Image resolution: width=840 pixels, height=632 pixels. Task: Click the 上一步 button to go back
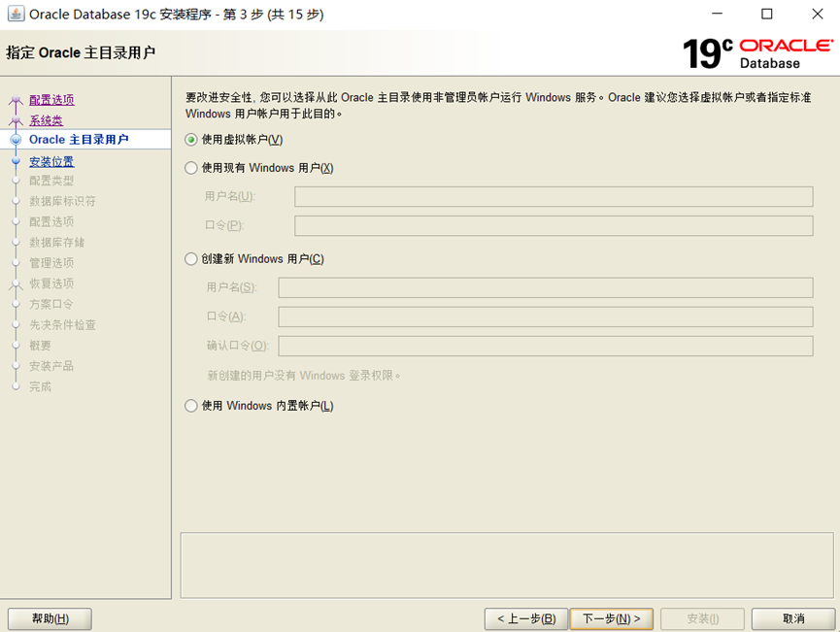pyautogui.click(x=524, y=618)
